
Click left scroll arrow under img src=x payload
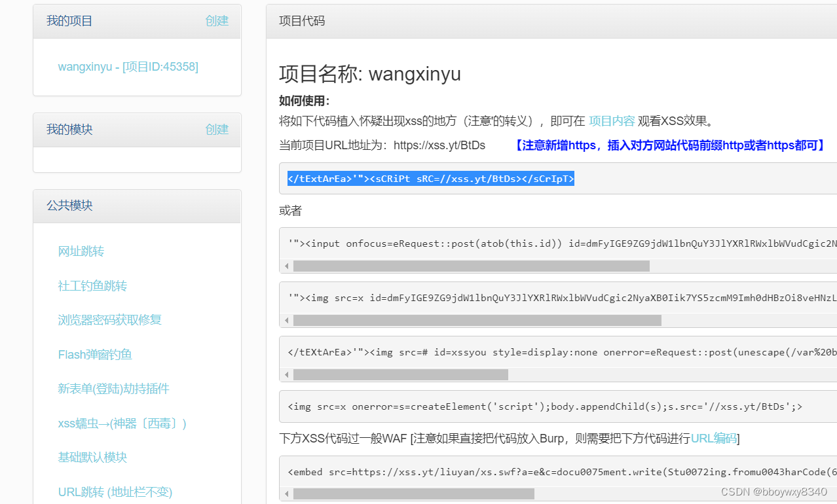click(x=286, y=321)
